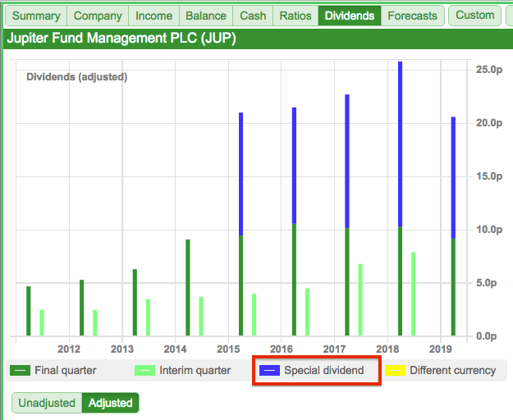
Task: Click the 2013 interim quarter light bar
Action: pos(148,317)
